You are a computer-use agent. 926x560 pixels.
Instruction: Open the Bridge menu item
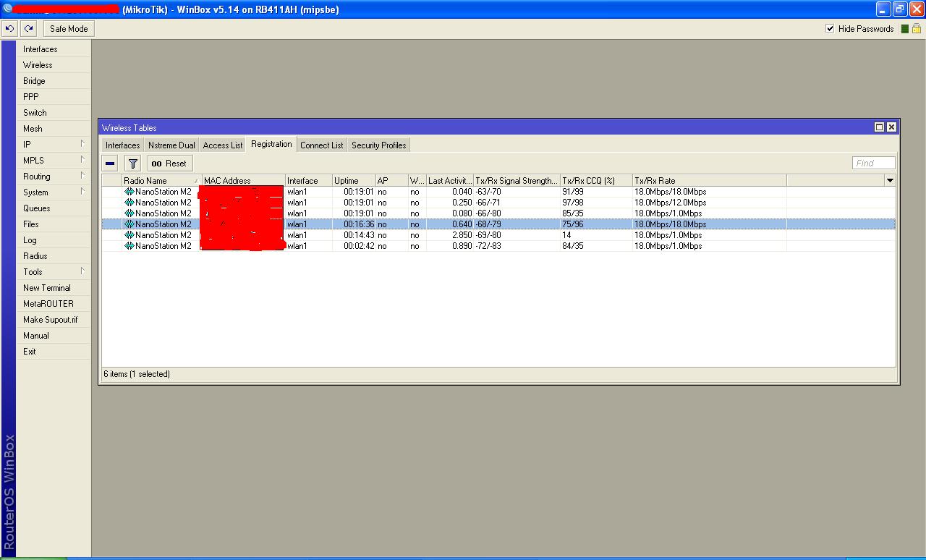point(54,81)
